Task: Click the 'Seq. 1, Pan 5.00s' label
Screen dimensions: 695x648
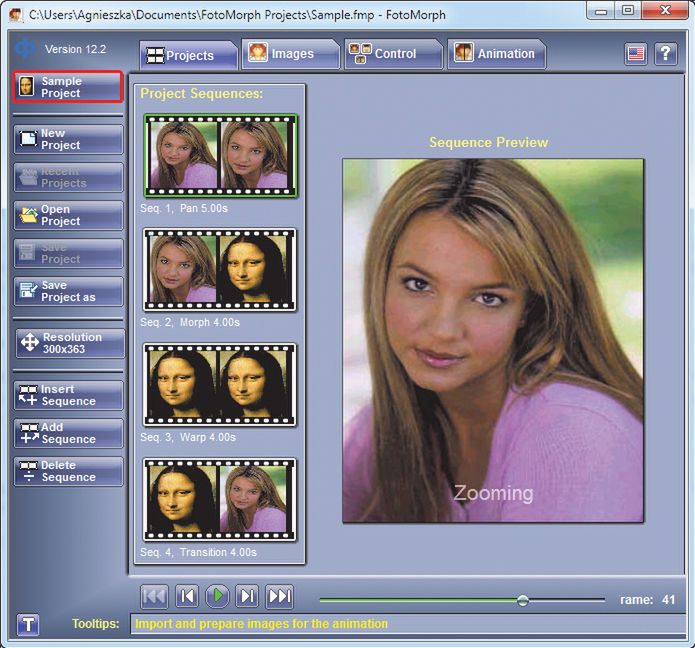Action: (184, 208)
